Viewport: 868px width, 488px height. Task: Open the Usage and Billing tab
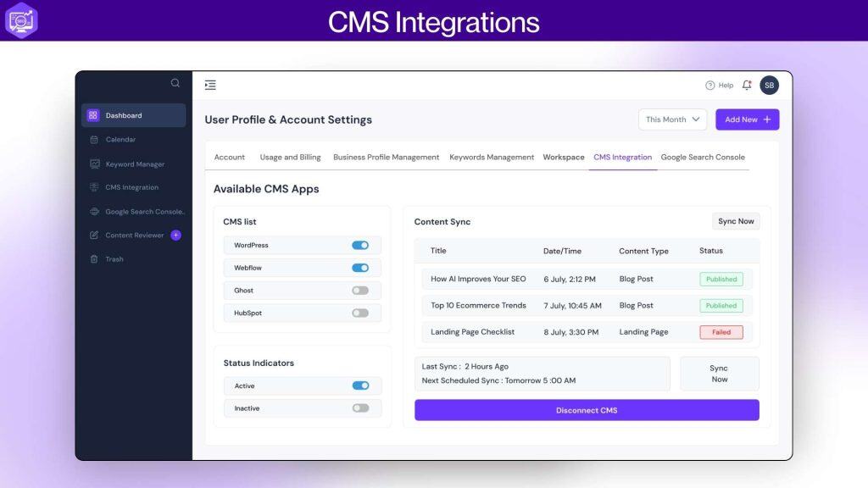288,157
